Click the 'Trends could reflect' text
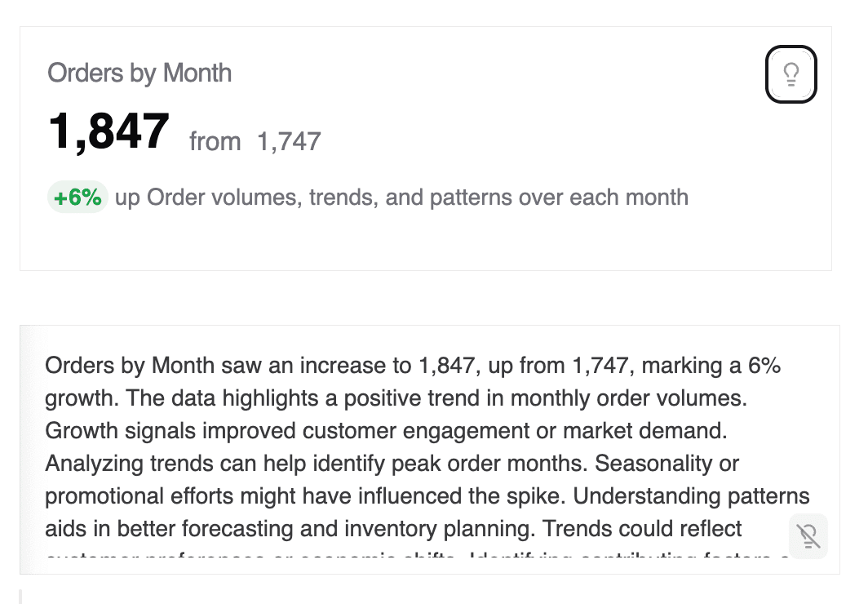This screenshot has width=868, height=604. click(x=642, y=529)
